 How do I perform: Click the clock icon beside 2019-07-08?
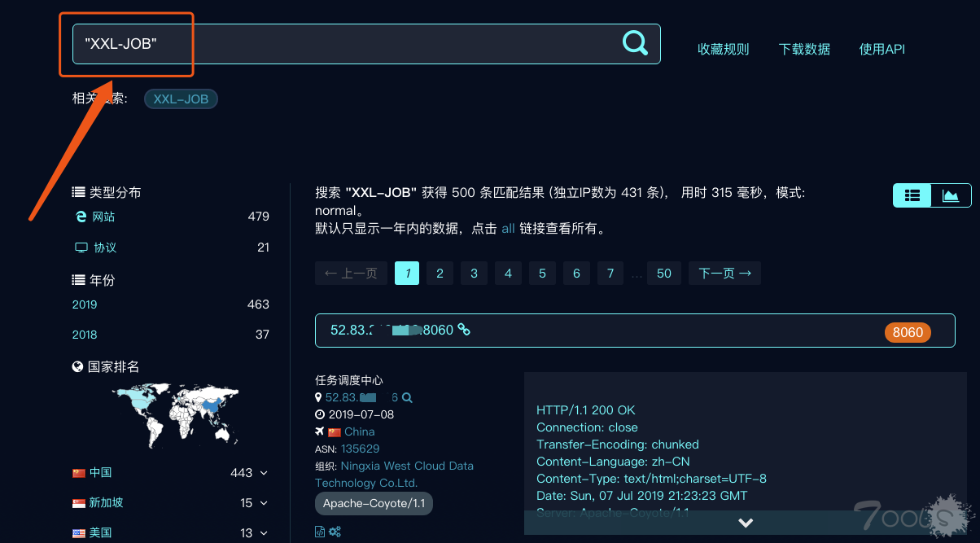tap(319, 415)
